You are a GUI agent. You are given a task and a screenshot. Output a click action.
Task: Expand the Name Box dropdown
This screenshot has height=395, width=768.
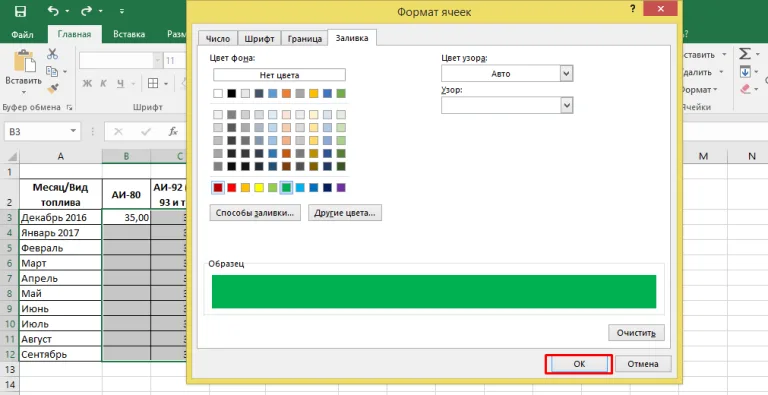point(73,131)
